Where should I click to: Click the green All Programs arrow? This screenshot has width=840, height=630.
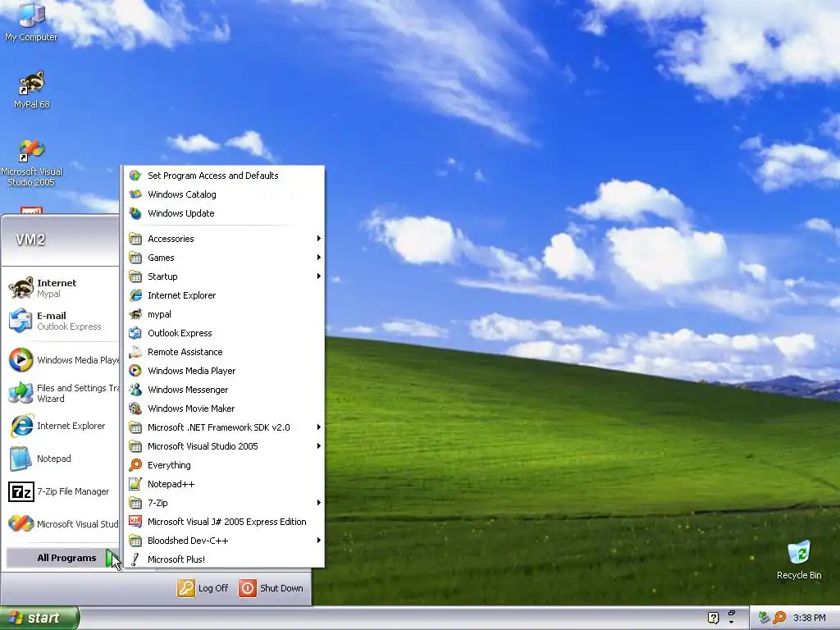coord(112,558)
